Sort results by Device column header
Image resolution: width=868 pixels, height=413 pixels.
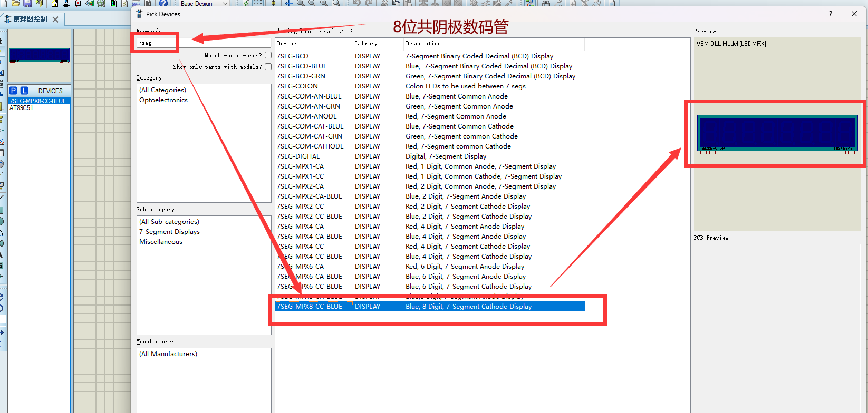(314, 44)
